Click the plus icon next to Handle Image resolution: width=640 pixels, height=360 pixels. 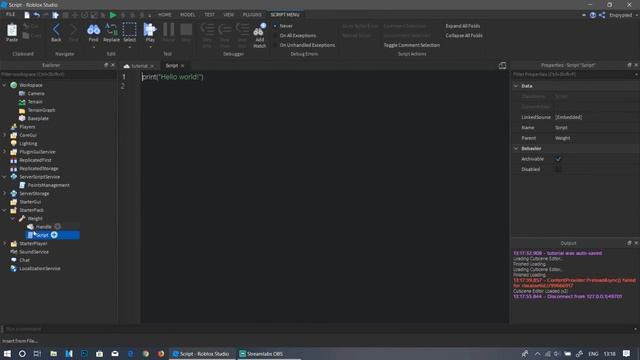(58, 227)
